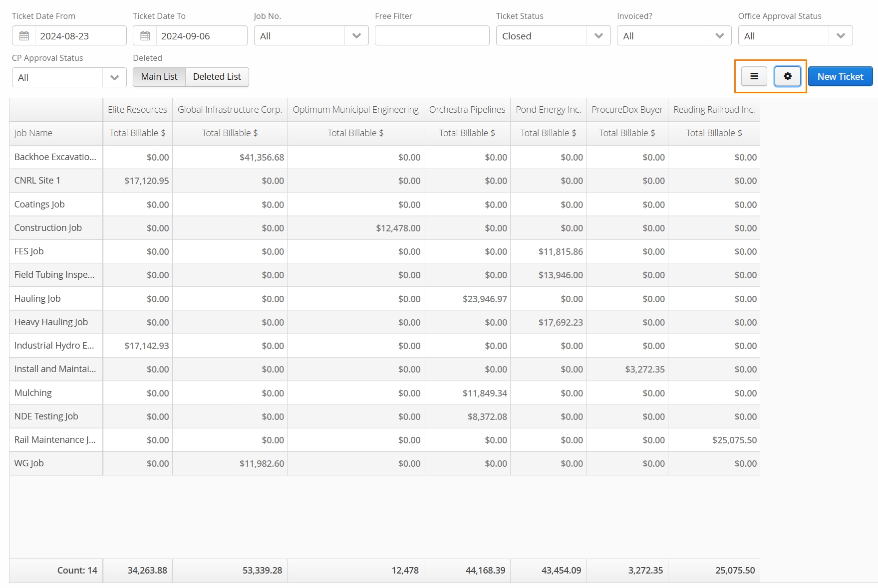878x588 pixels.
Task: Open the gear settings icon button
Action: coord(787,76)
